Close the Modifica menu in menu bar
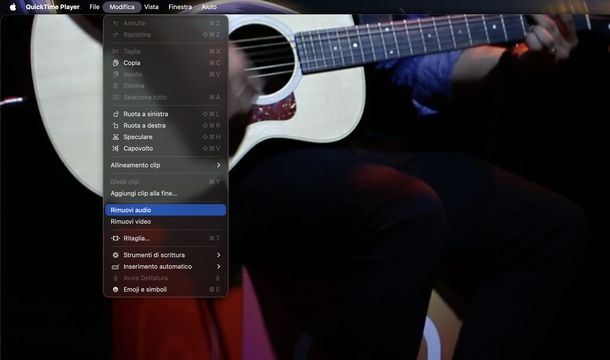 tap(122, 7)
